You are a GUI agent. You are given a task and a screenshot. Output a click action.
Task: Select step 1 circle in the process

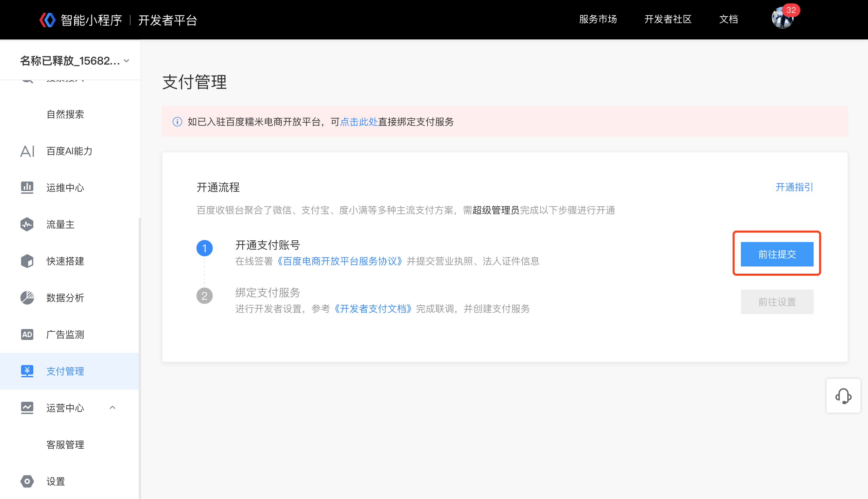[x=204, y=248]
